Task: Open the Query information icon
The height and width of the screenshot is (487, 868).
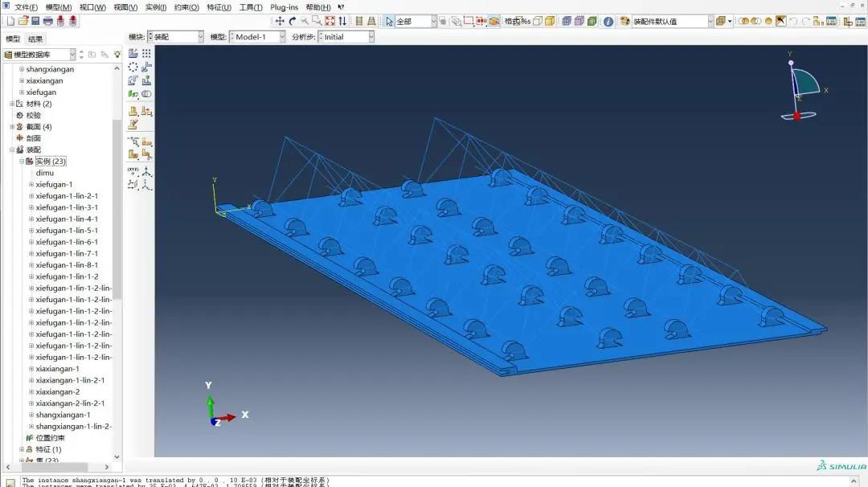Action: [608, 21]
